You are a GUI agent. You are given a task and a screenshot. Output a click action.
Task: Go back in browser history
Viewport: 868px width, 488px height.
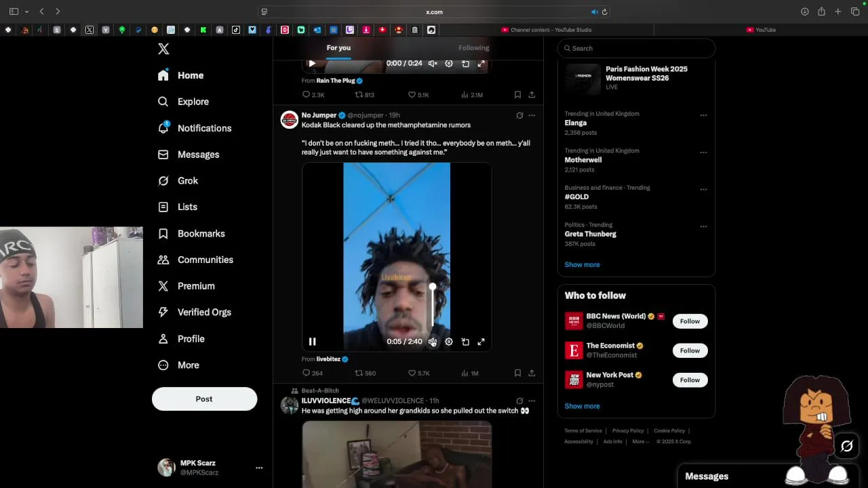point(42,12)
